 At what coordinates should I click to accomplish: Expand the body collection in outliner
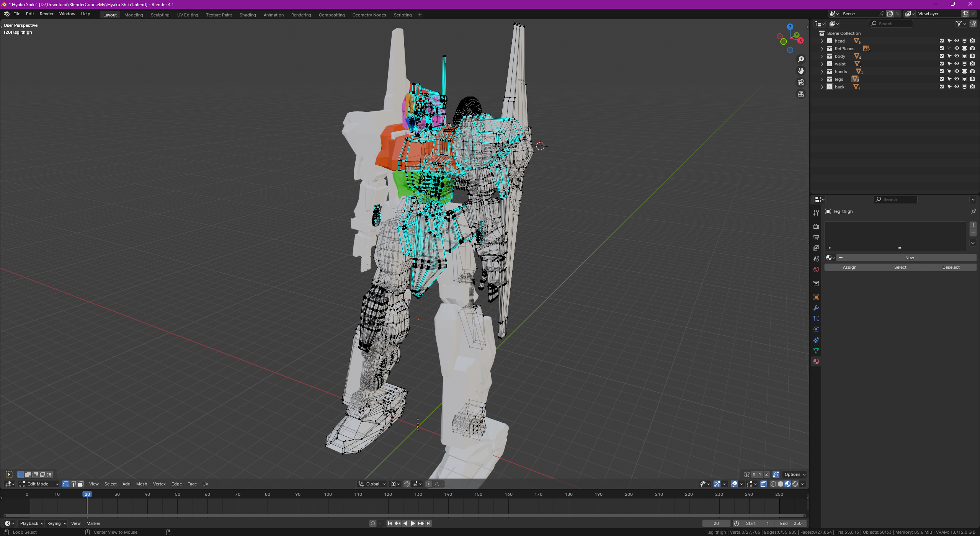coord(822,56)
